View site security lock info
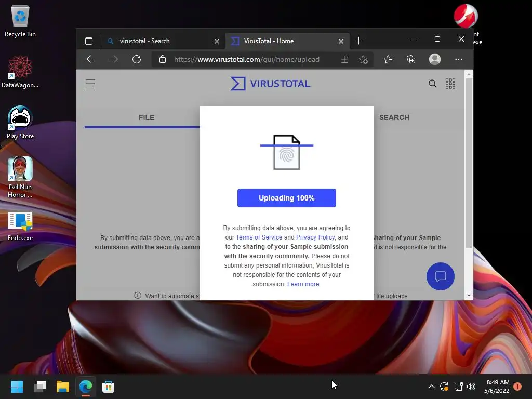The height and width of the screenshot is (399, 532). pos(163,59)
